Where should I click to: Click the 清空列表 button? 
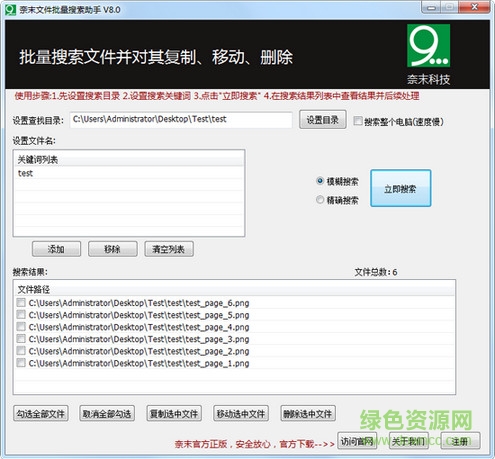(169, 249)
